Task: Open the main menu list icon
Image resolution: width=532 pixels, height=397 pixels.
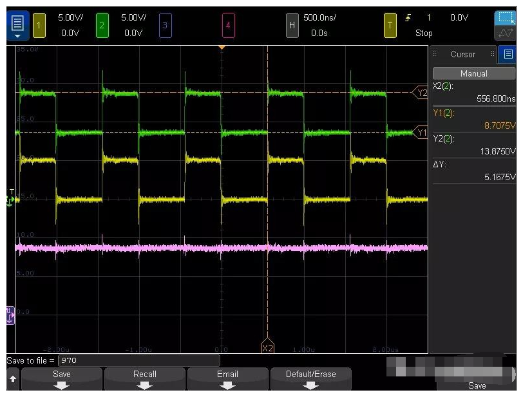Action: (17, 25)
